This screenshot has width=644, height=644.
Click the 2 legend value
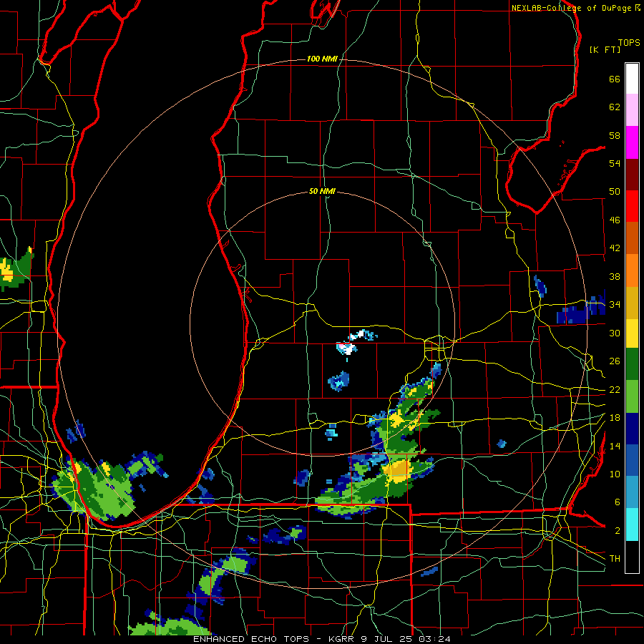(x=617, y=531)
